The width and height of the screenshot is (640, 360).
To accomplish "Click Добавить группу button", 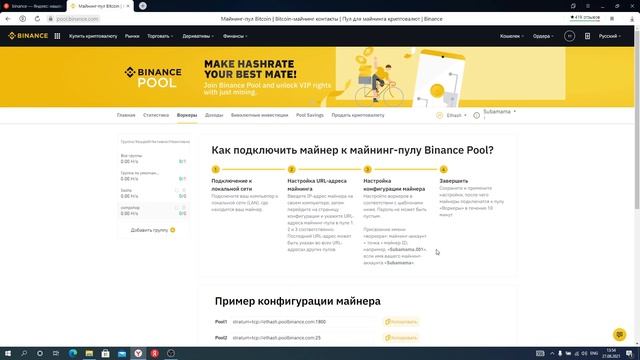I will tap(153, 230).
